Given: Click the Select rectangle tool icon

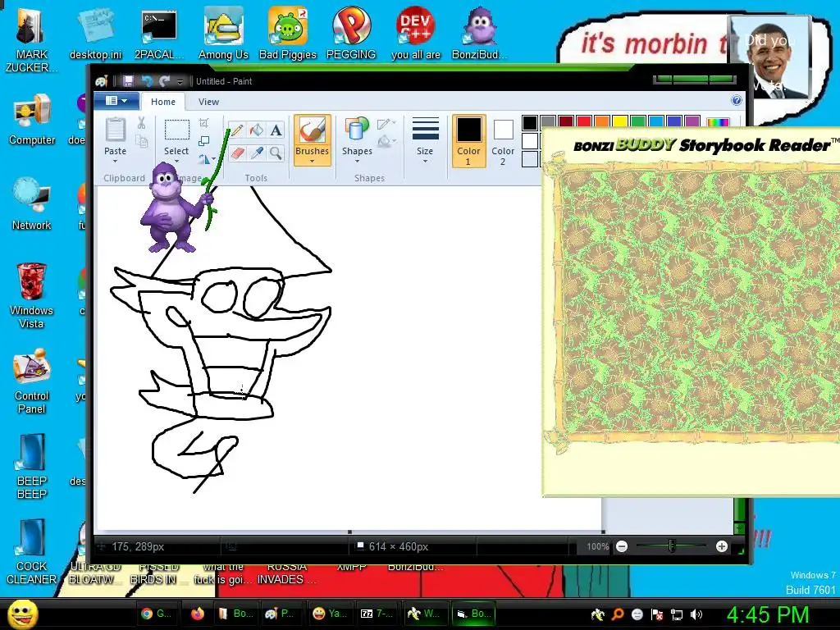Looking at the screenshot, I should pos(177,130).
